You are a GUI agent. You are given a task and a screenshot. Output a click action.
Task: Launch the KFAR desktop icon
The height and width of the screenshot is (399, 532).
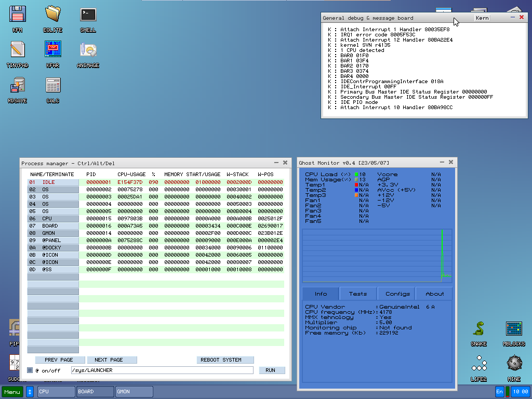pos(52,50)
